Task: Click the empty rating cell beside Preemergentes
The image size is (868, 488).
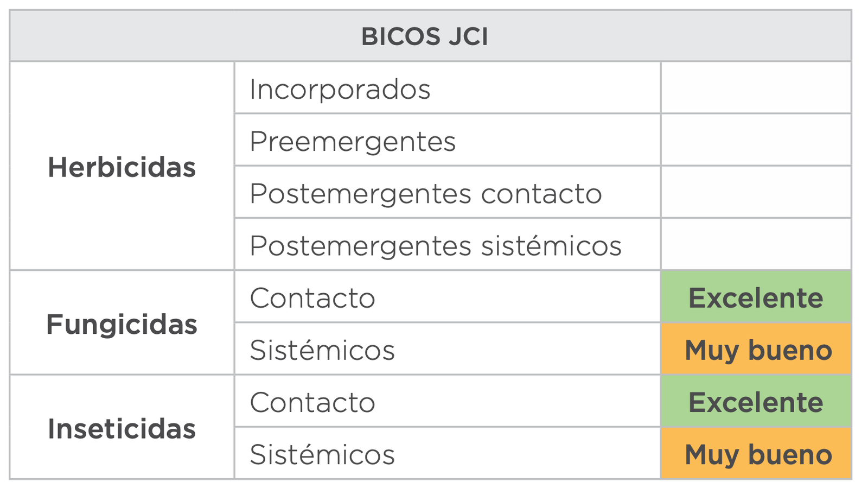Action: (756, 140)
